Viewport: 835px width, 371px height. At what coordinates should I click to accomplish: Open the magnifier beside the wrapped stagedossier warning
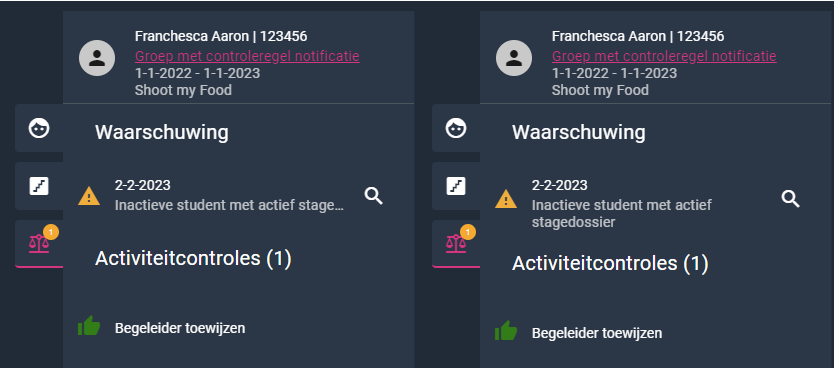point(790,199)
